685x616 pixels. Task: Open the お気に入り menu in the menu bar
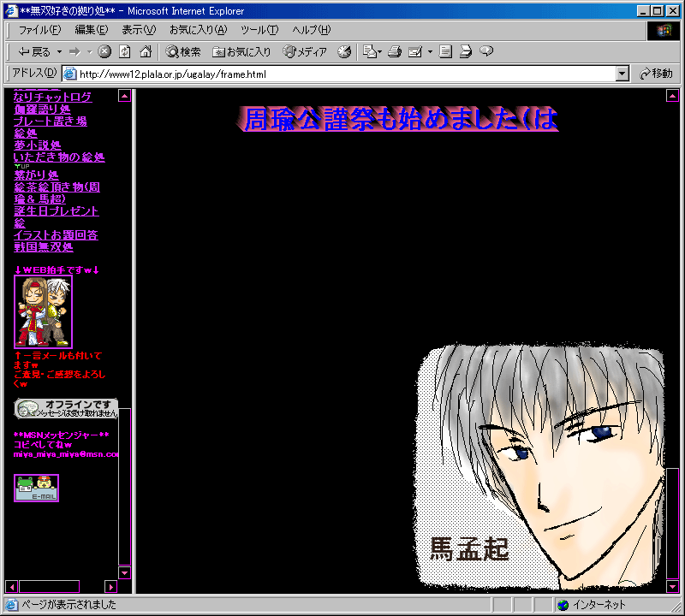(x=199, y=30)
